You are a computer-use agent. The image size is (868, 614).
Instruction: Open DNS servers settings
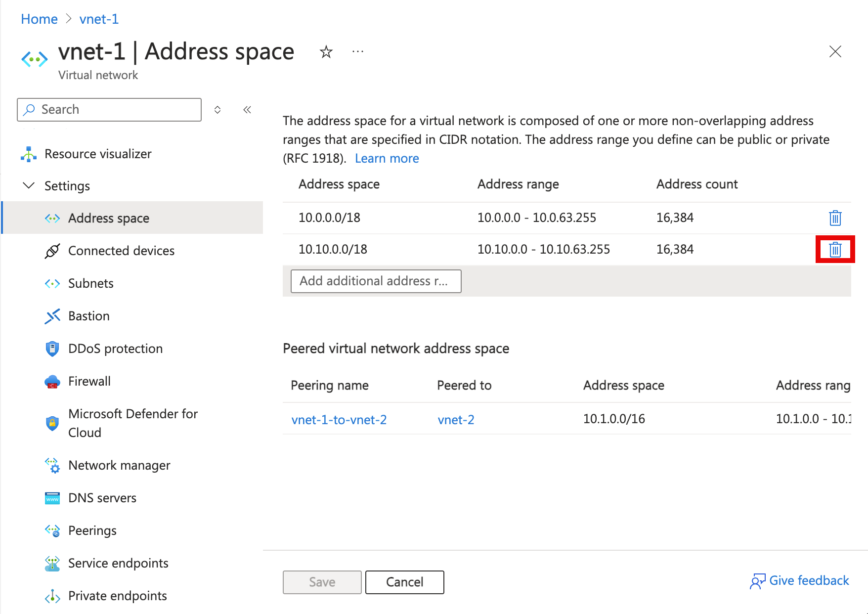(102, 498)
